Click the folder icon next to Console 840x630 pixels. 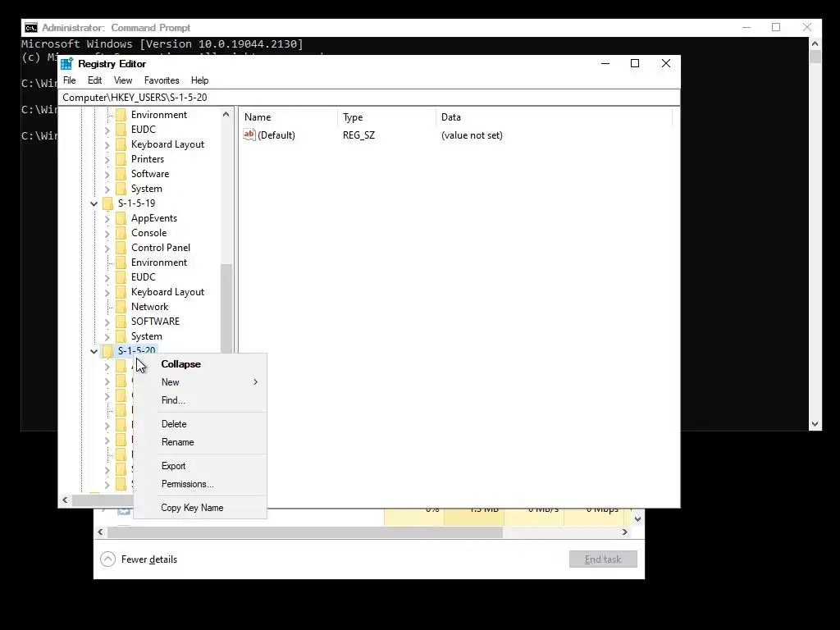(x=121, y=233)
